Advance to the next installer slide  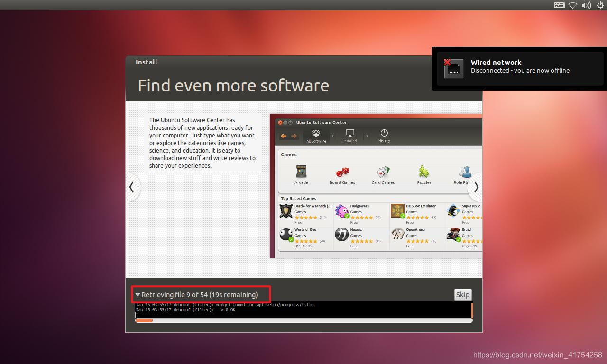pos(476,188)
